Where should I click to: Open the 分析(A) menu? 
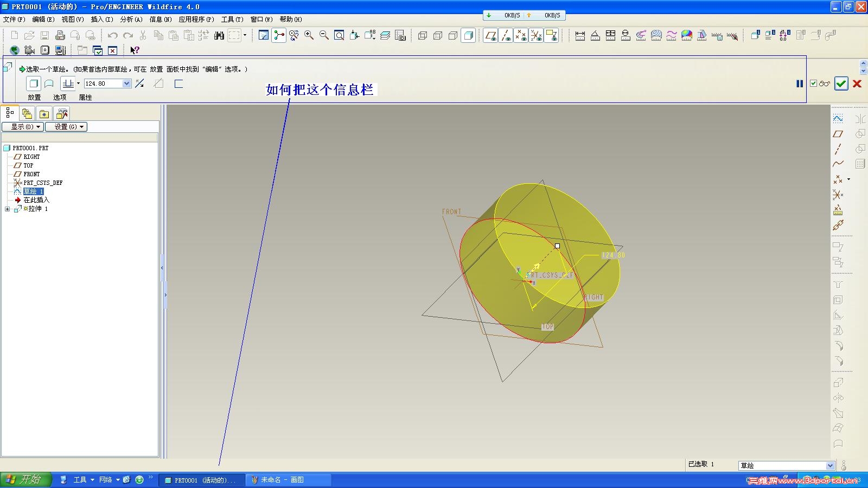[x=131, y=20]
